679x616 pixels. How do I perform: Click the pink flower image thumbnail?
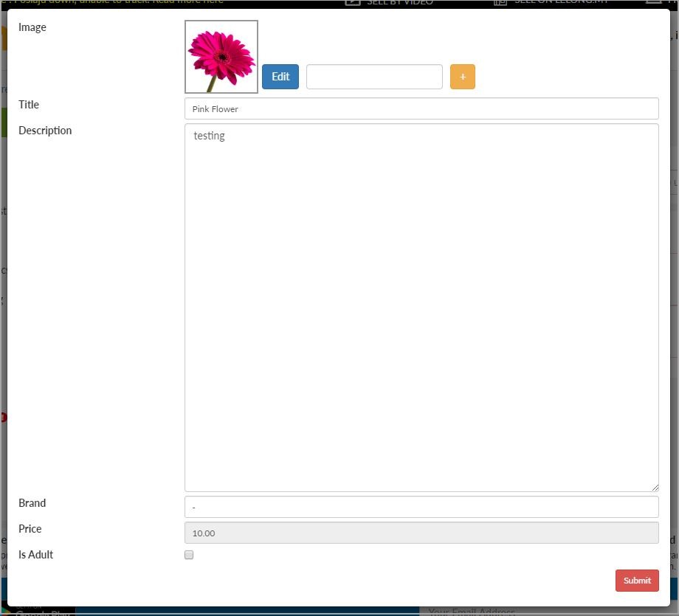(221, 57)
